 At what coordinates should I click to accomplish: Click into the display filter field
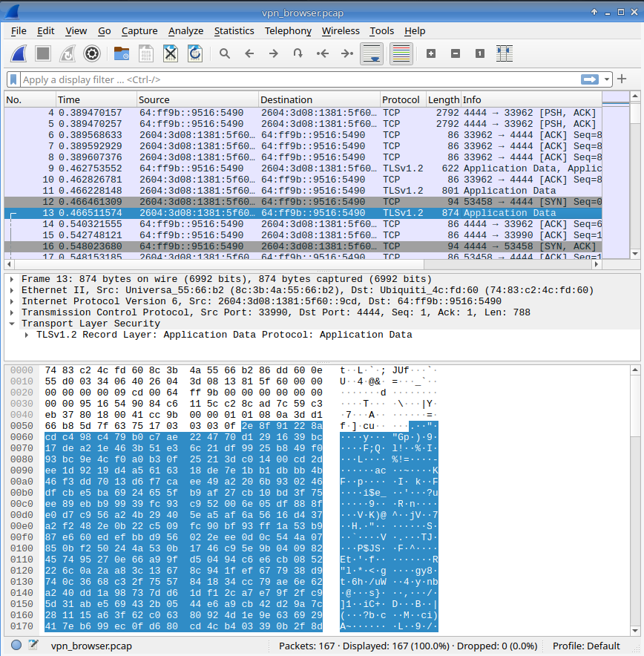click(x=299, y=79)
